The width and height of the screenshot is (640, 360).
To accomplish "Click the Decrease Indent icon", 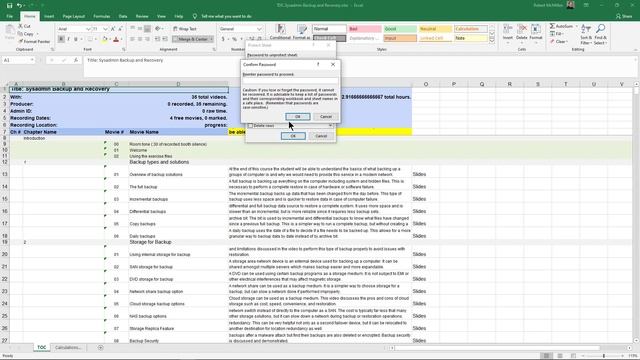I will 158,39.
